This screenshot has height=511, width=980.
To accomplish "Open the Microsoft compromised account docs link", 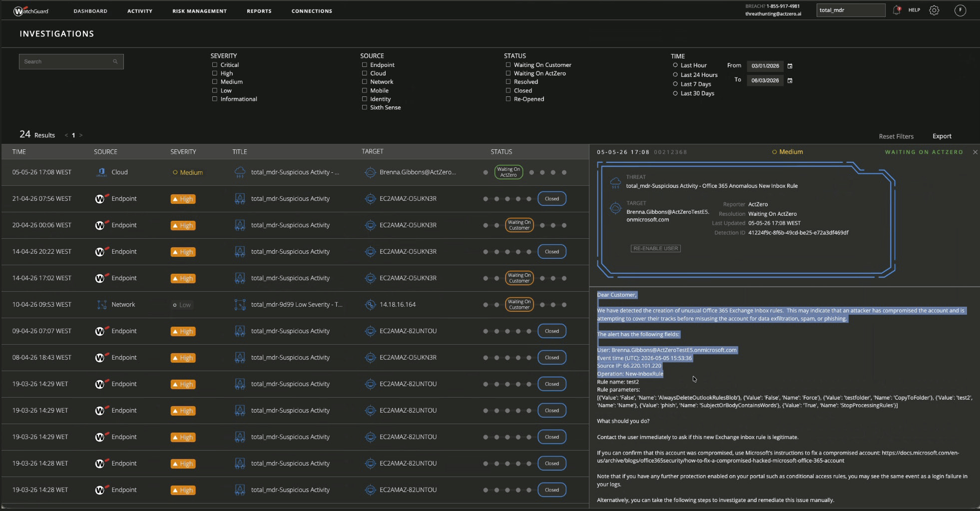I will (x=778, y=457).
